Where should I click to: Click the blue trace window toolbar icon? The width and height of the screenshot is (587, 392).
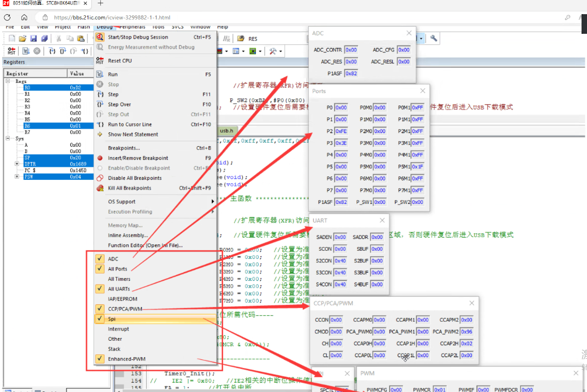236,51
